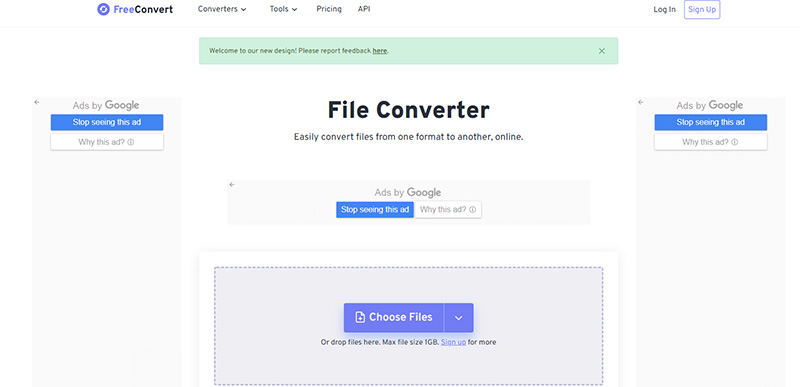Open the Tools menu

(283, 9)
